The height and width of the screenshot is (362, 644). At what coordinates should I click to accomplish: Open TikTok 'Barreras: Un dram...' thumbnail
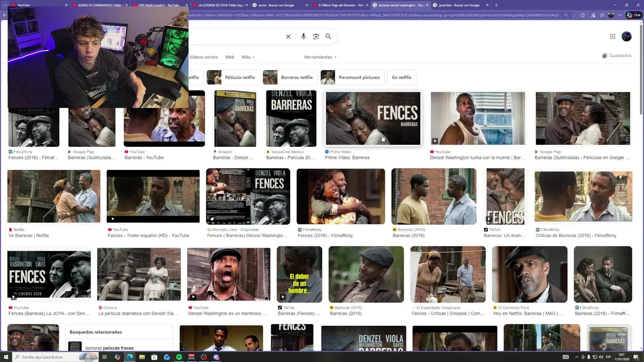click(x=505, y=196)
